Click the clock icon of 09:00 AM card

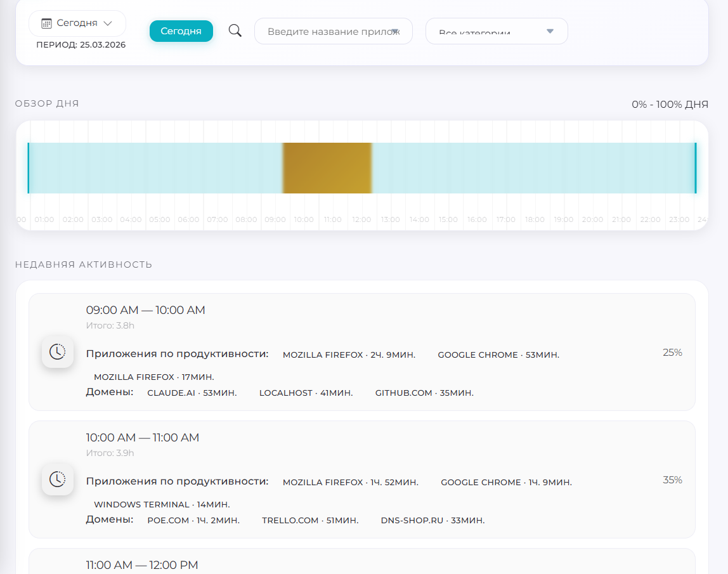[x=58, y=352]
